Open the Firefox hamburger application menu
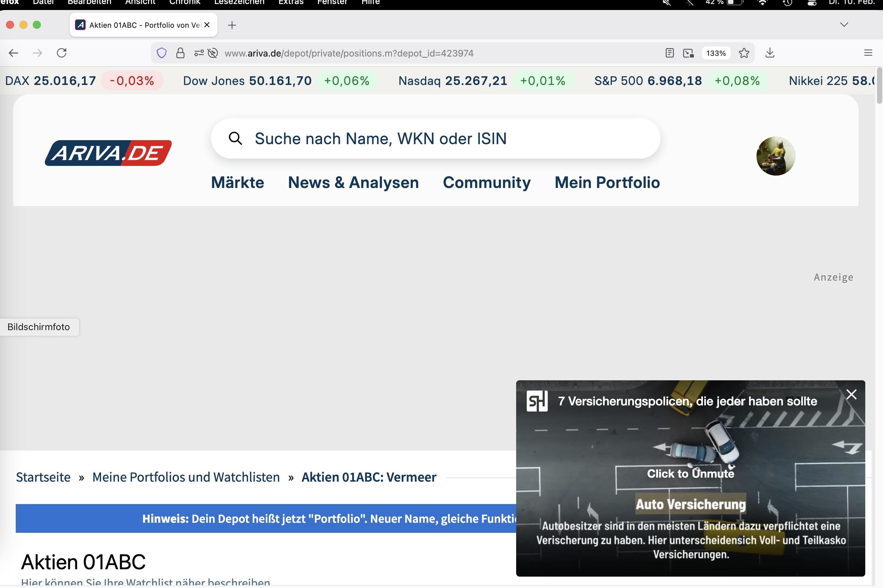 coord(868,53)
